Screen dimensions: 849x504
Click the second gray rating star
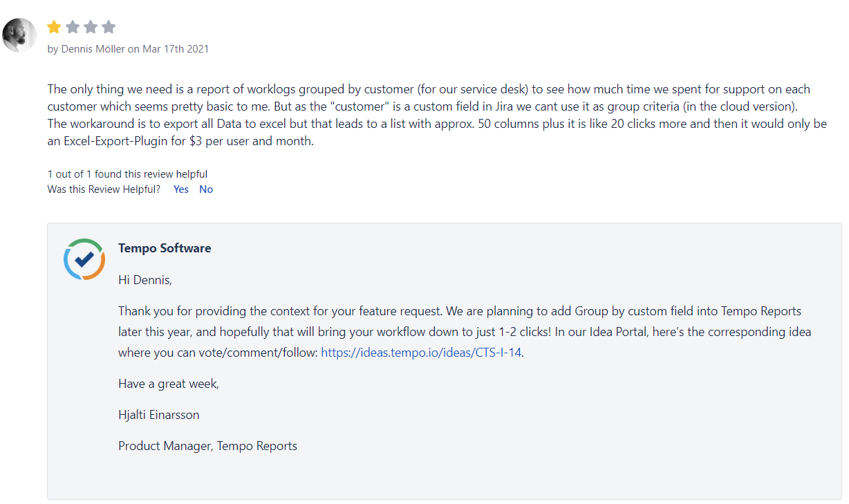(73, 27)
